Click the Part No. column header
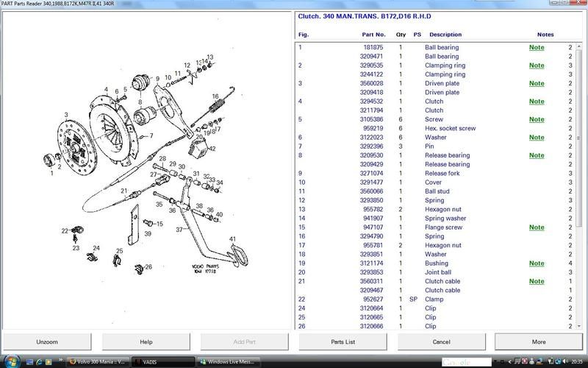 pyautogui.click(x=373, y=35)
